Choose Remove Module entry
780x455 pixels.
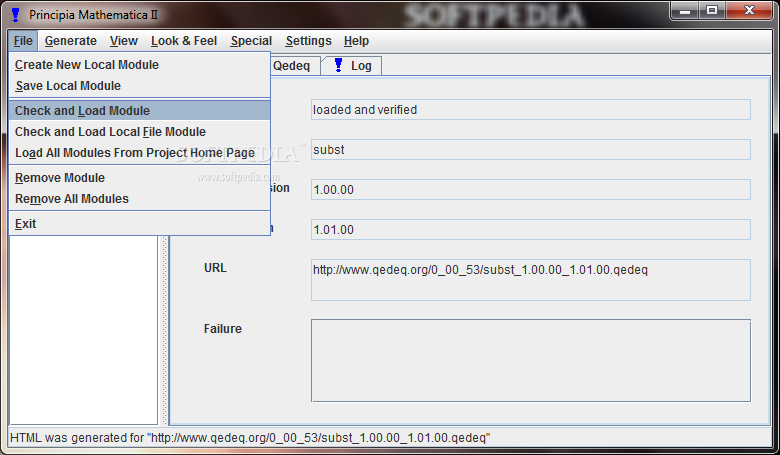coord(139,178)
